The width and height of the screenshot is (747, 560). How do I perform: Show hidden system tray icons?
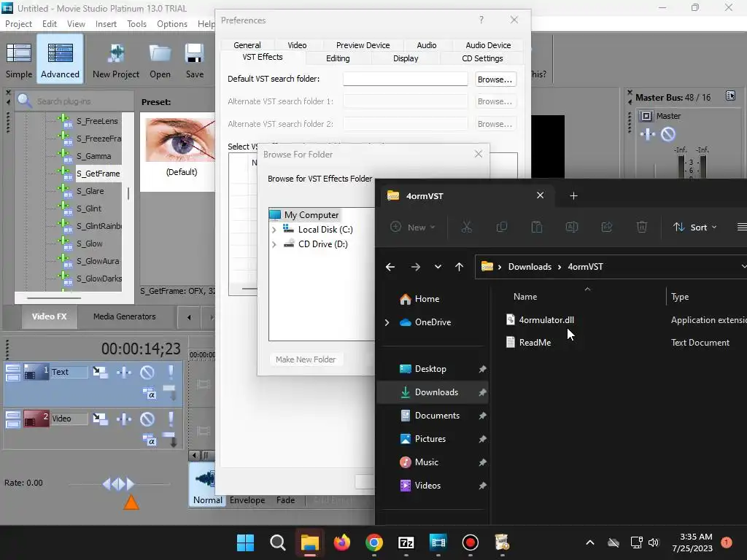pos(589,542)
